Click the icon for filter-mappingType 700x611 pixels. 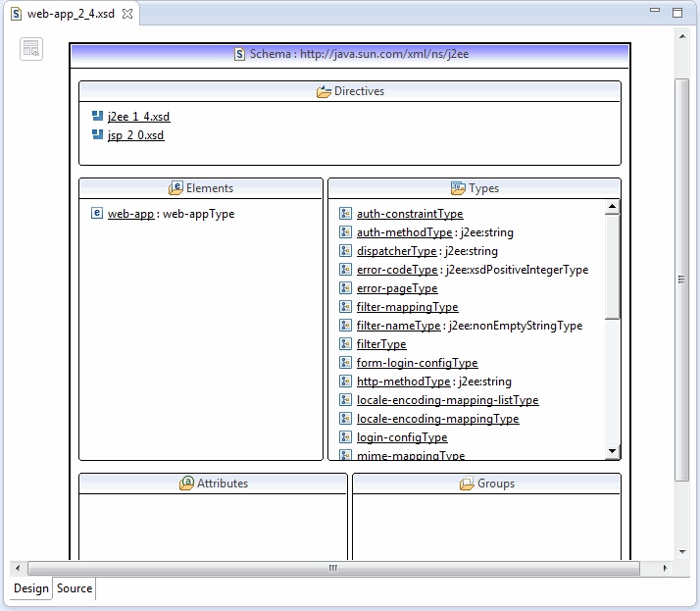tap(345, 307)
